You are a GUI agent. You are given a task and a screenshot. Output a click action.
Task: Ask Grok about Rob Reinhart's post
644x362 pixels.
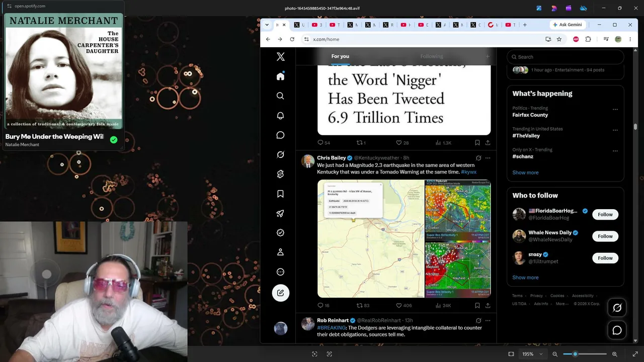pos(478,320)
